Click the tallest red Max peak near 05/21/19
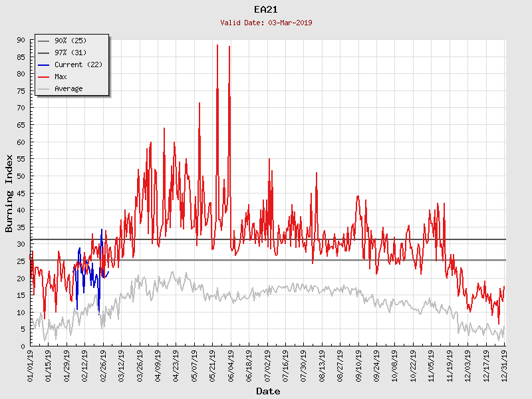The image size is (532, 399). [217, 45]
